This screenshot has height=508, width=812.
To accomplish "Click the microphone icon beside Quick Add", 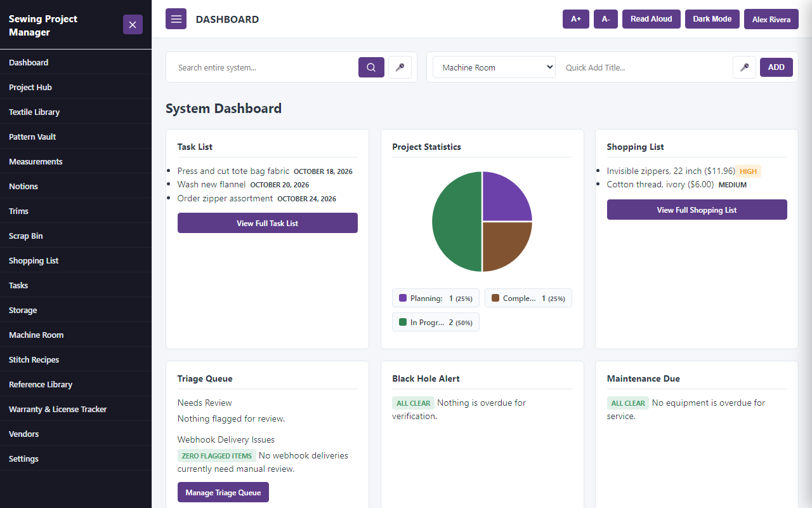I will click(744, 67).
